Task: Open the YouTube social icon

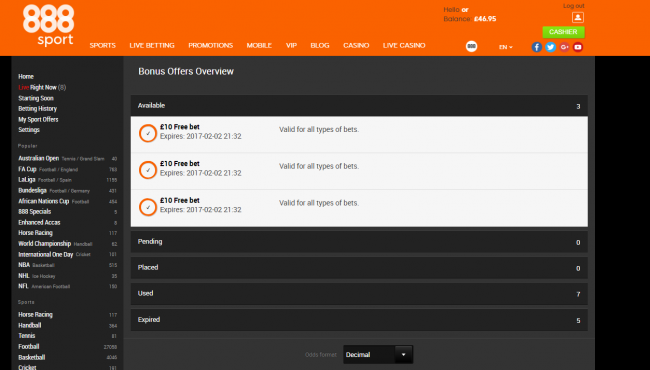Action: click(x=578, y=47)
